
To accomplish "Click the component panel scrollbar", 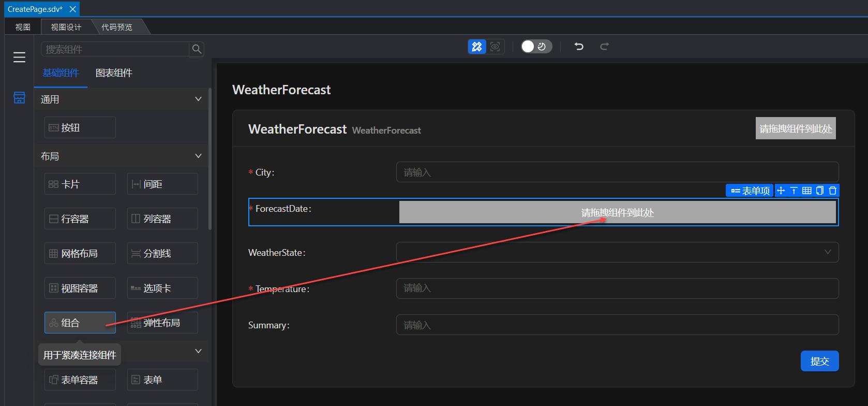I will [209, 160].
